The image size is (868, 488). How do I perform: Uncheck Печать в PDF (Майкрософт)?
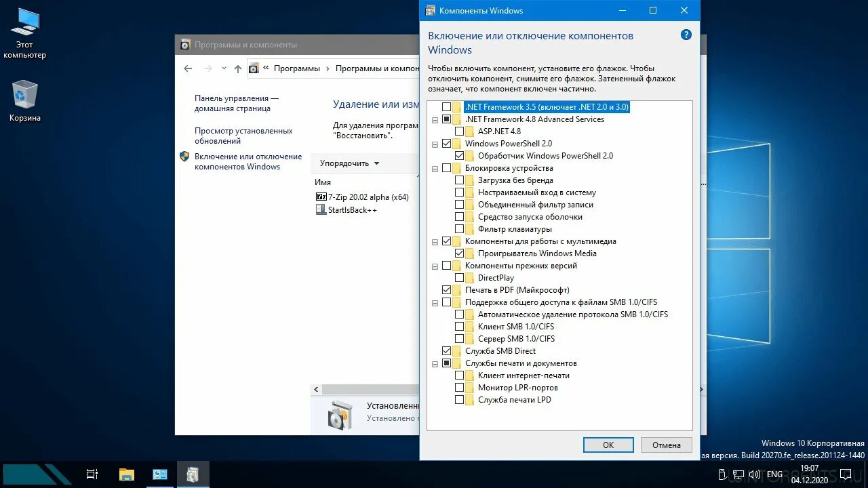click(446, 290)
